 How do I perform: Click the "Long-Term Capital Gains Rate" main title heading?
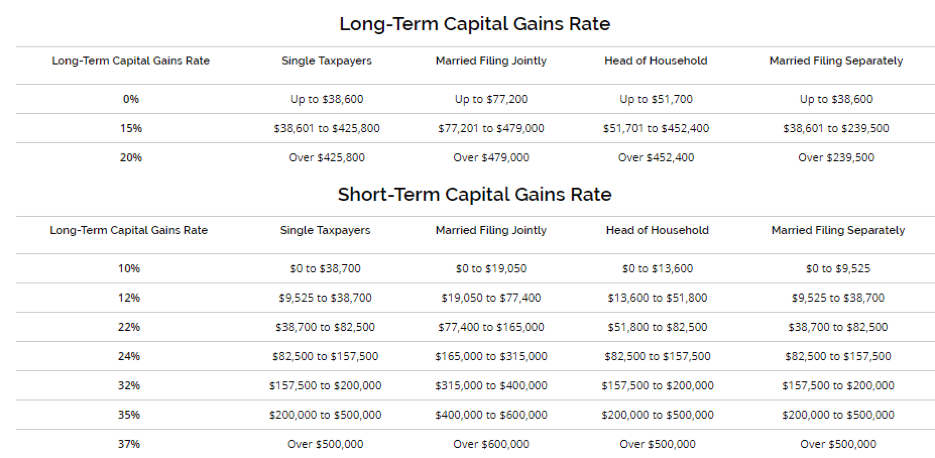pos(474,23)
